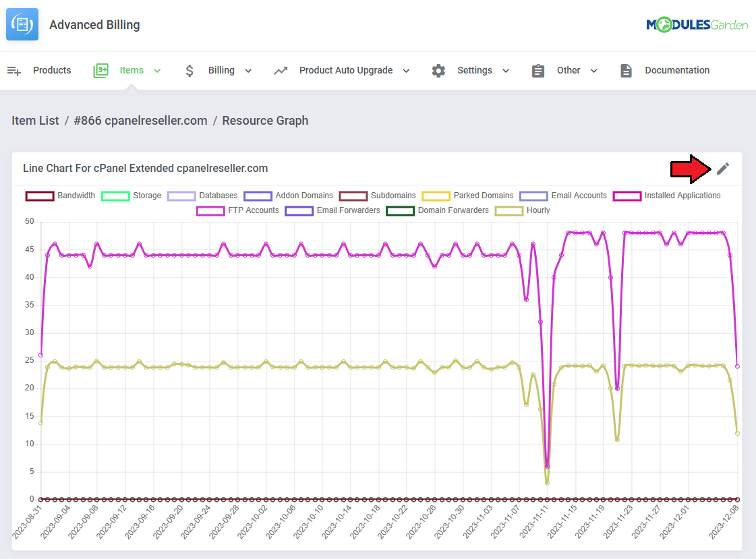The image size is (756, 559).
Task: Toggle Storage series in chart legend
Action: (x=131, y=196)
